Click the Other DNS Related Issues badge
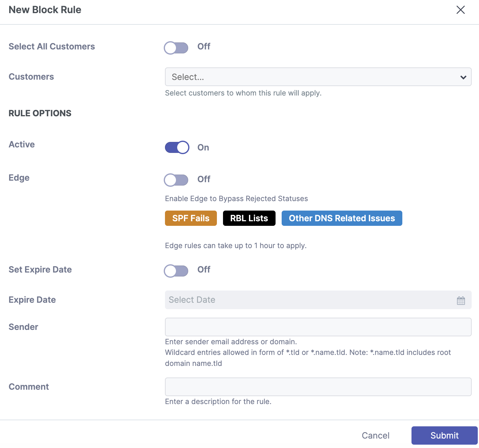The height and width of the screenshot is (448, 479). (342, 218)
